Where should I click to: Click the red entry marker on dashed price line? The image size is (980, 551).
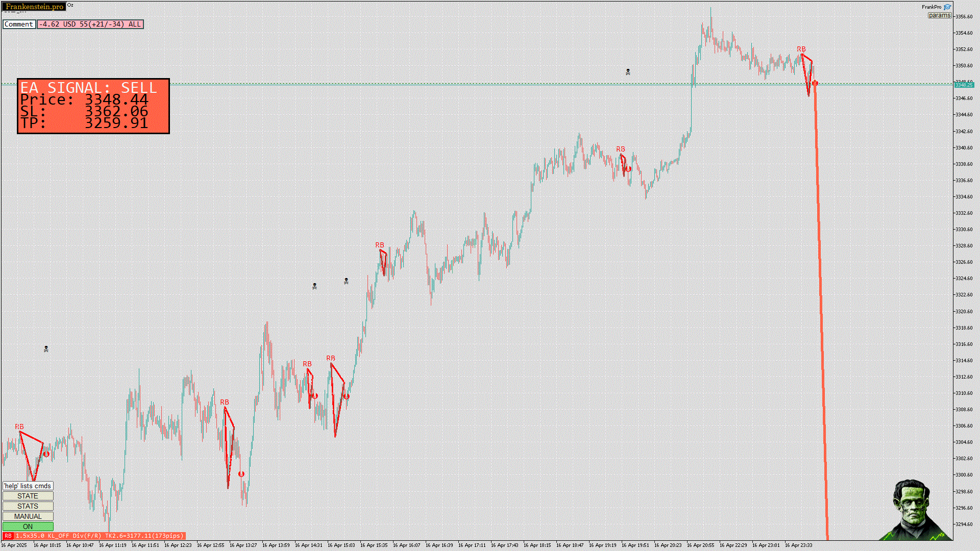pos(815,83)
